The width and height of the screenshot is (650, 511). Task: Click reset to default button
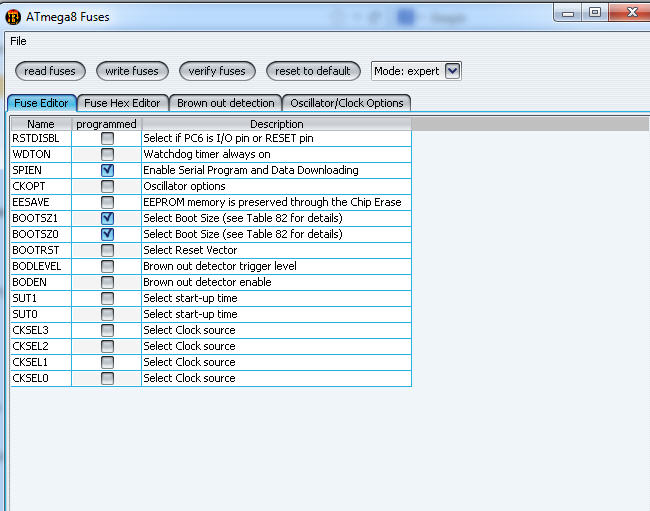pos(313,71)
